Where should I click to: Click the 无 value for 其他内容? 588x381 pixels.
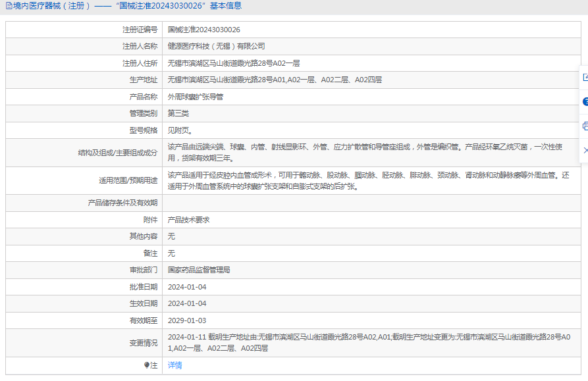tap(171, 236)
